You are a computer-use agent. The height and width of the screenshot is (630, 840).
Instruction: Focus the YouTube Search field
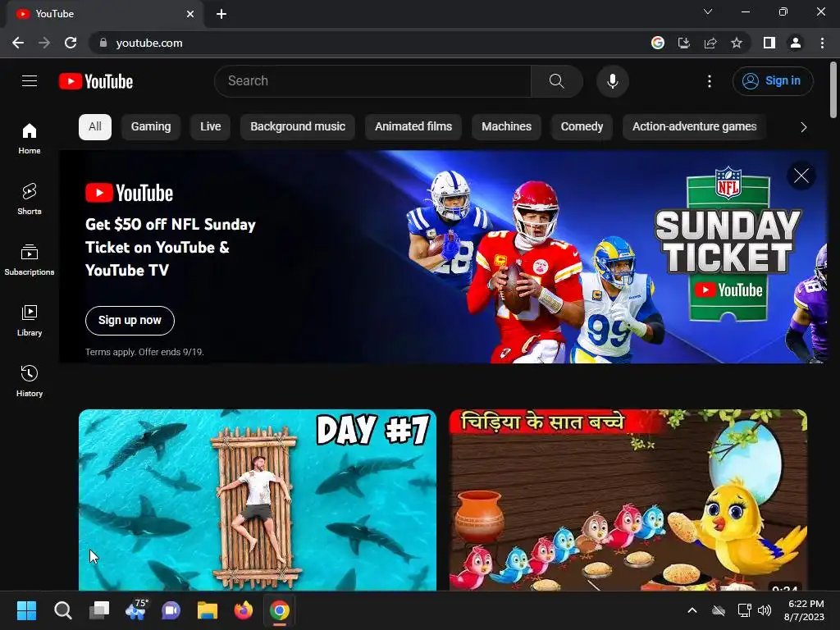coord(372,81)
